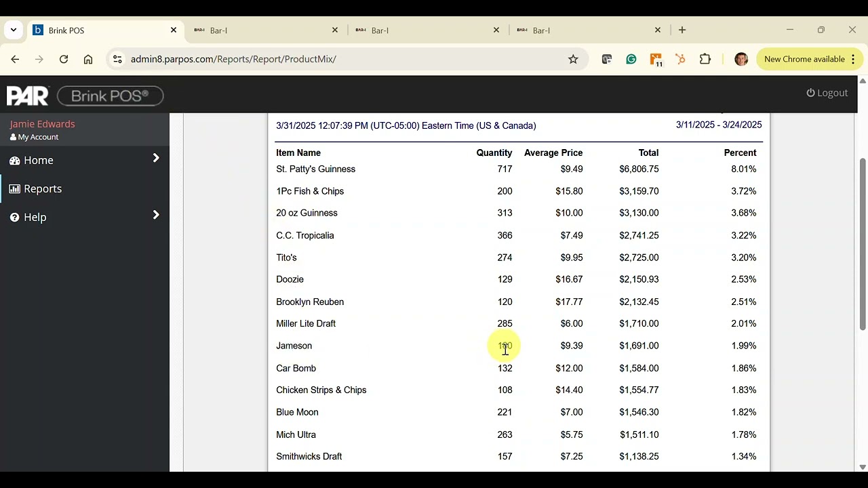Viewport: 868px width, 488px height.
Task: Reload the page with refresh icon
Action: click(64, 60)
